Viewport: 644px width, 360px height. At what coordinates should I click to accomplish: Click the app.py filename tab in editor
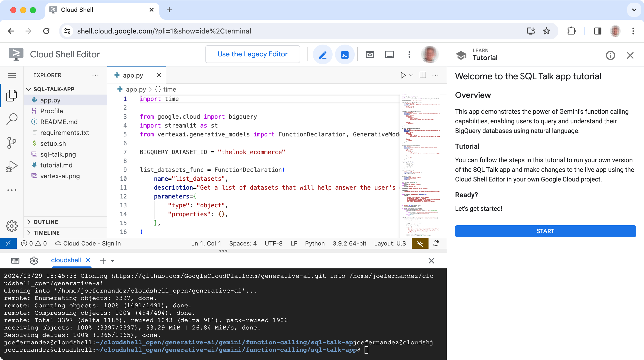tap(133, 75)
